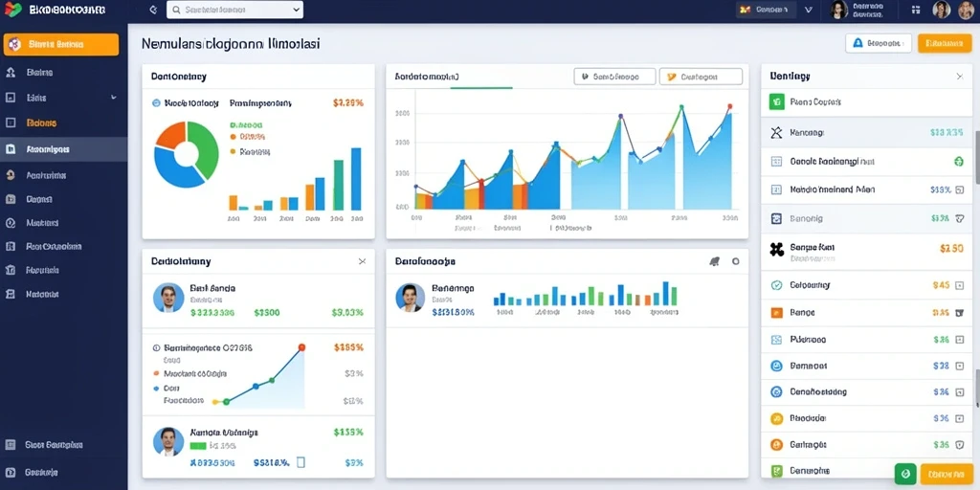The image size is (980, 490).
Task: Click the green circle icon on third panel row
Action: point(959,161)
